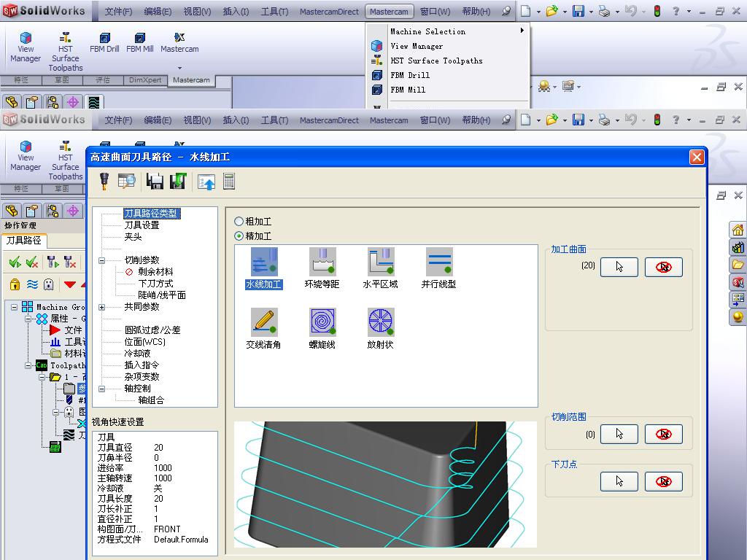This screenshot has width=747, height=560.
Task: Open 陡峭/浅平面 page in dialog tree
Action: (x=161, y=295)
